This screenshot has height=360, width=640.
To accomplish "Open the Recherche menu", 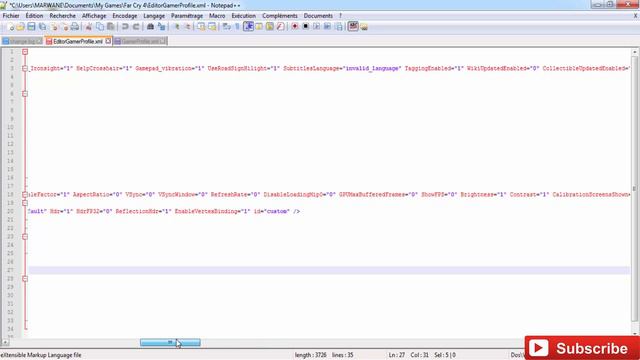I will (x=62, y=16).
